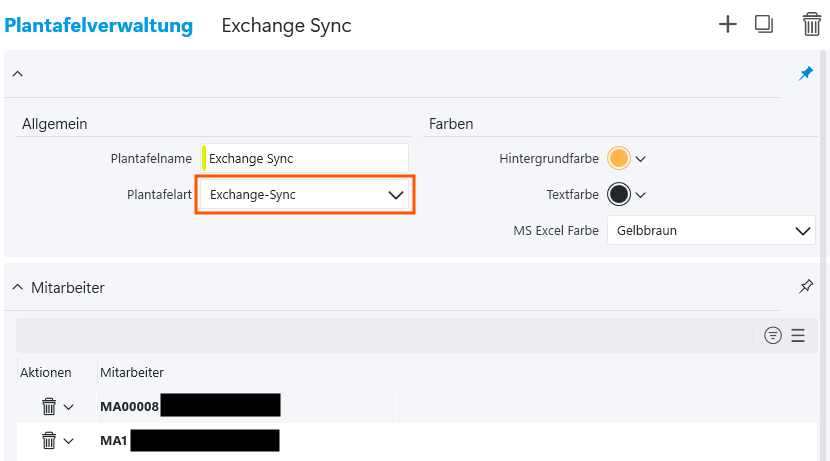Open action chevron for row MA00008
Screen dimensions: 830x461
(69, 407)
